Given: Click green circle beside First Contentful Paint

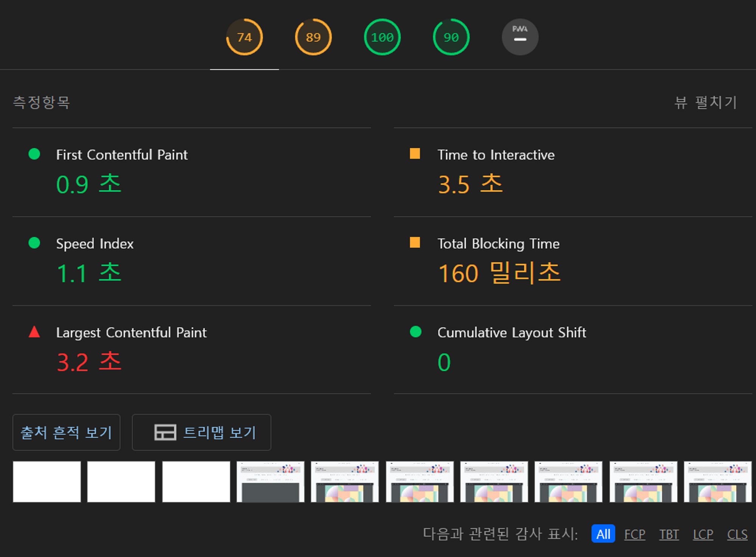Looking at the screenshot, I should (34, 154).
